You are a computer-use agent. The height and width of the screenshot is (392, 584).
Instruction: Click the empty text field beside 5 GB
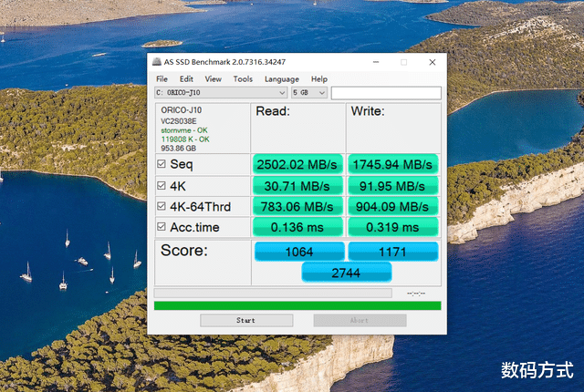[386, 93]
